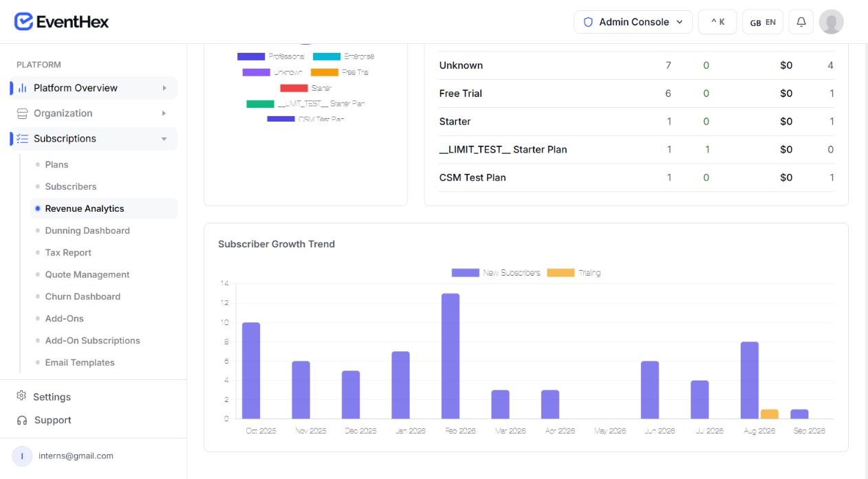Image resolution: width=868 pixels, height=479 pixels.
Task: Click the CSM Test Plan row
Action: (x=636, y=177)
